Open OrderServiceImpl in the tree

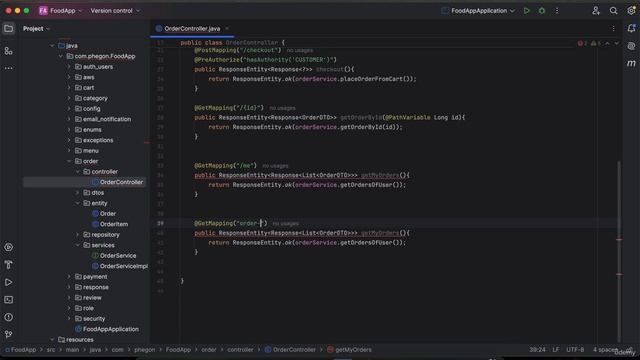(124, 266)
